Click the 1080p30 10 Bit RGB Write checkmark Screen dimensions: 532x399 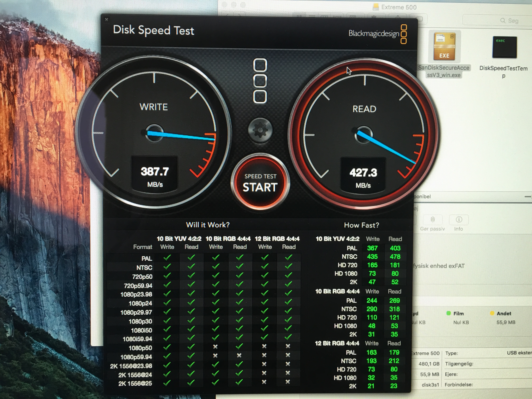pos(215,320)
